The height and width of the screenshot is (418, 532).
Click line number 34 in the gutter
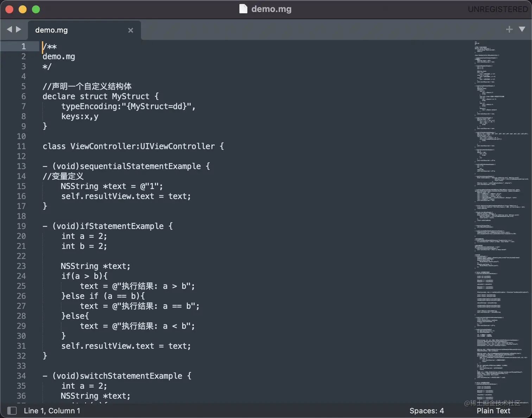(21, 376)
